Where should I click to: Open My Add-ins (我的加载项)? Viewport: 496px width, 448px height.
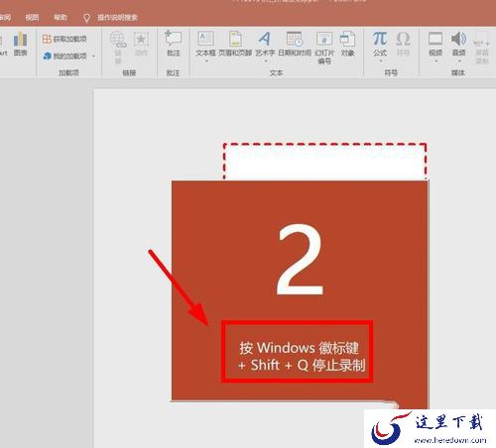click(64, 56)
